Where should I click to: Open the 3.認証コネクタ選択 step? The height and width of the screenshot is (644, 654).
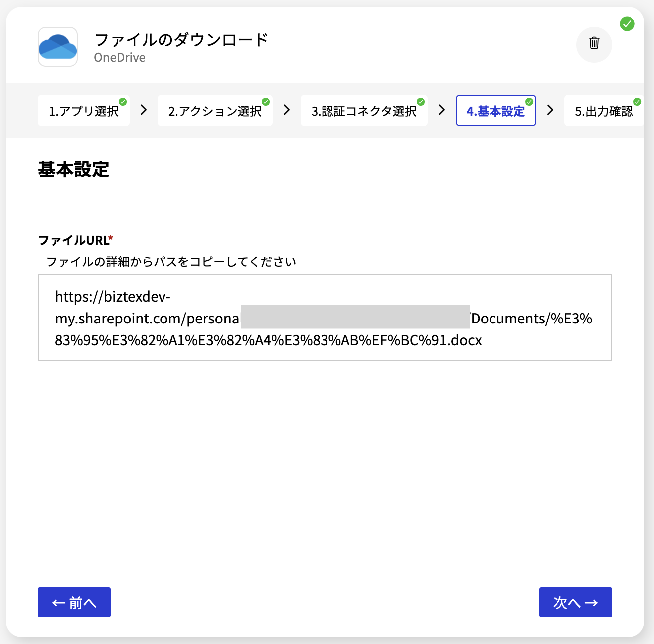pos(364,110)
